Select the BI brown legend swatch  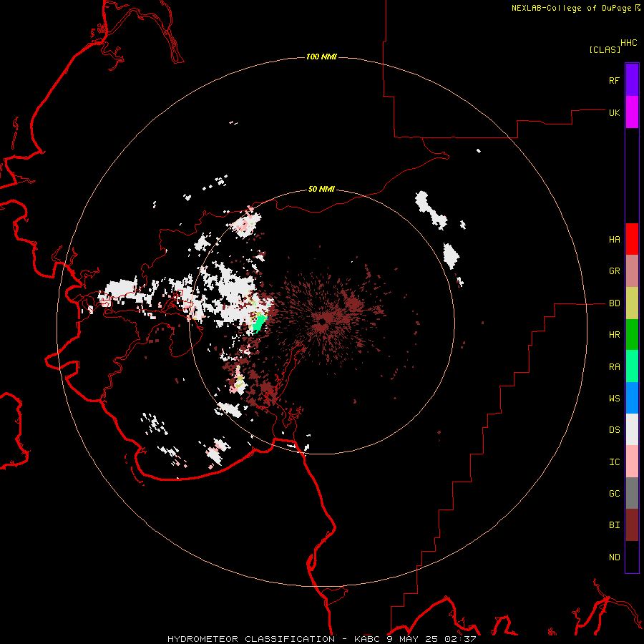[x=632, y=525]
